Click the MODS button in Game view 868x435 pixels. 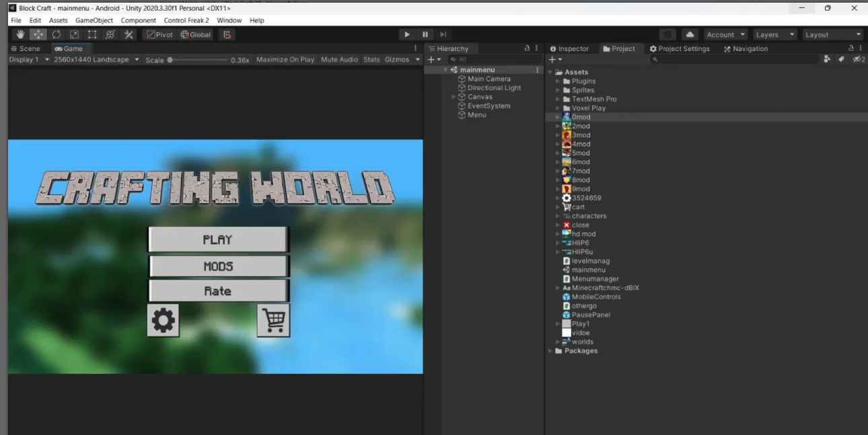[x=218, y=266]
